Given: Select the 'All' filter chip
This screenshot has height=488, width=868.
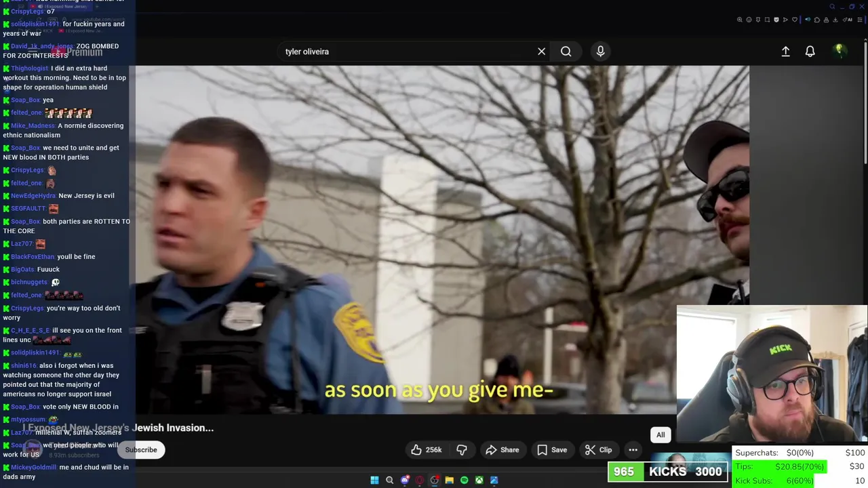Looking at the screenshot, I should point(660,435).
